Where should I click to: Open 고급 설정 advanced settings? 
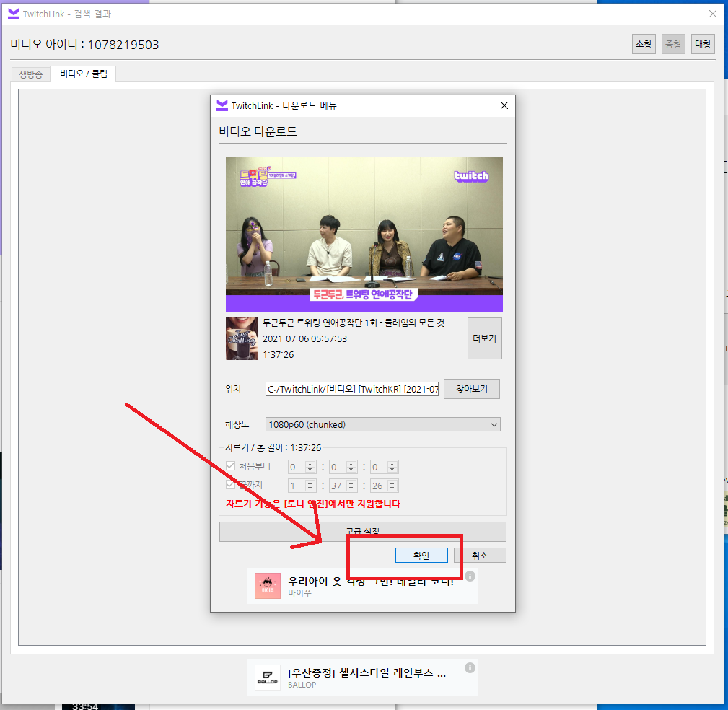click(x=363, y=531)
